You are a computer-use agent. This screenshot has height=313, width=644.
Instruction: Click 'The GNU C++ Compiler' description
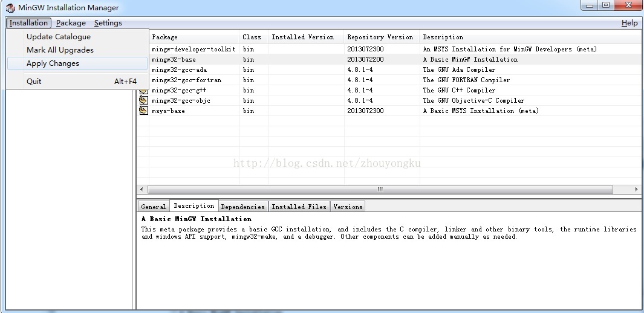(459, 90)
